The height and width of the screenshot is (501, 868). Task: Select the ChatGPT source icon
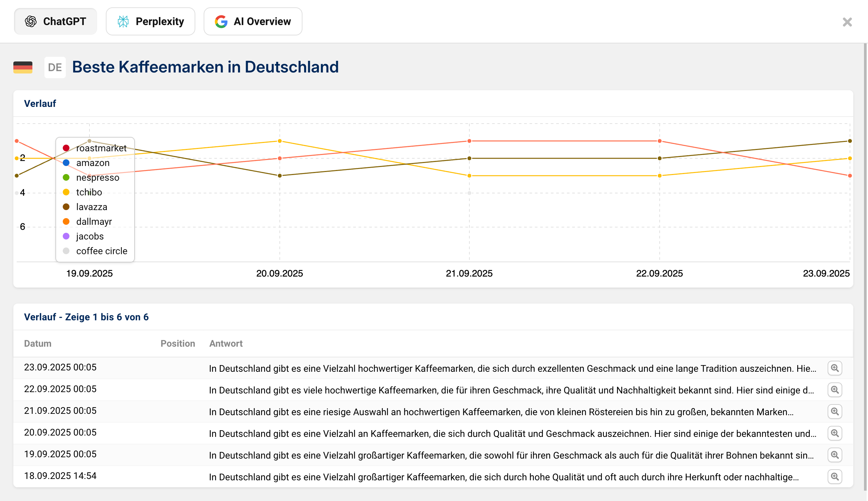pos(31,21)
